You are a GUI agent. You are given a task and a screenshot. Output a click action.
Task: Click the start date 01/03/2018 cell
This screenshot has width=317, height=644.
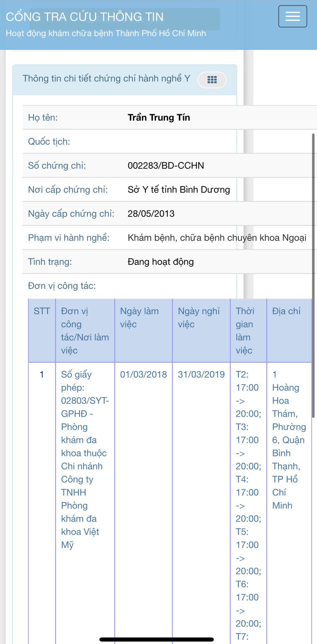pyautogui.click(x=144, y=374)
